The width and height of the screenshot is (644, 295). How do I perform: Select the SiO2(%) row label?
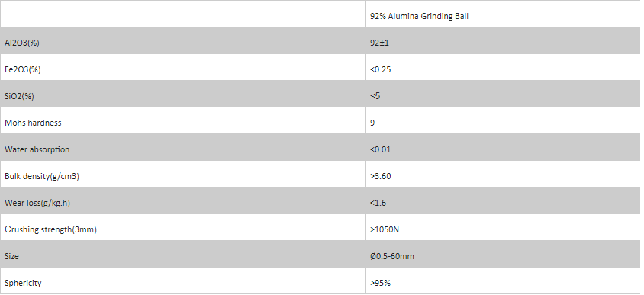pyautogui.click(x=19, y=96)
